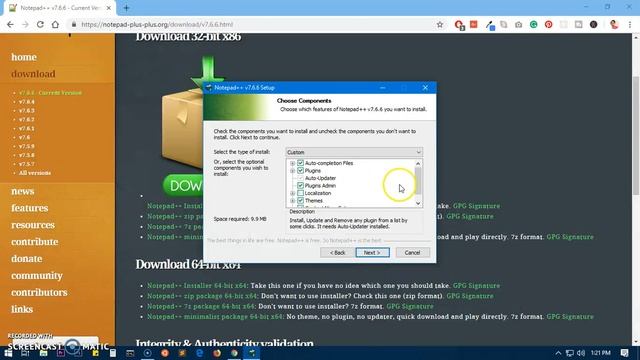Image resolution: width=640 pixels, height=360 pixels.
Task: Download Notepad++ 7z package 64-bit x64
Action: click(x=201, y=306)
